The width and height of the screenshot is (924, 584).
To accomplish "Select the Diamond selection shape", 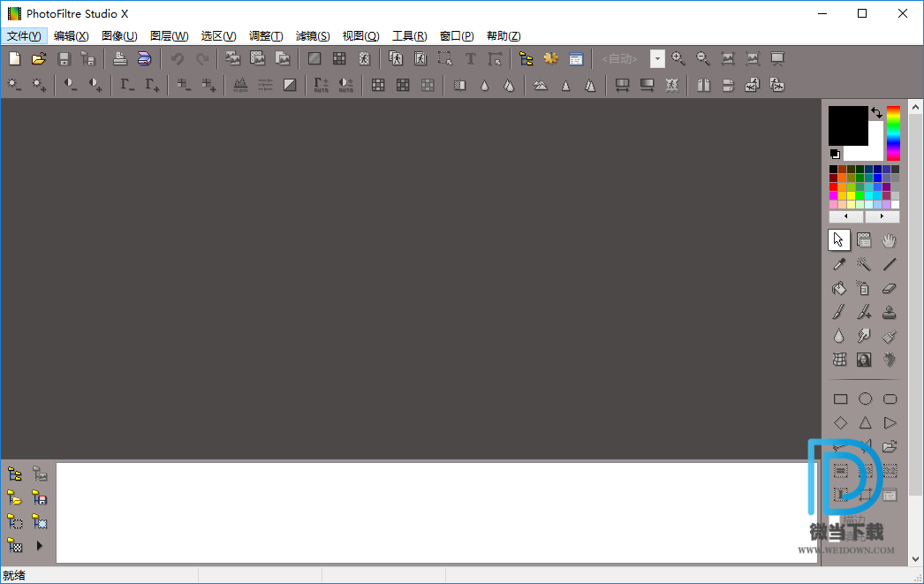I will 840,423.
